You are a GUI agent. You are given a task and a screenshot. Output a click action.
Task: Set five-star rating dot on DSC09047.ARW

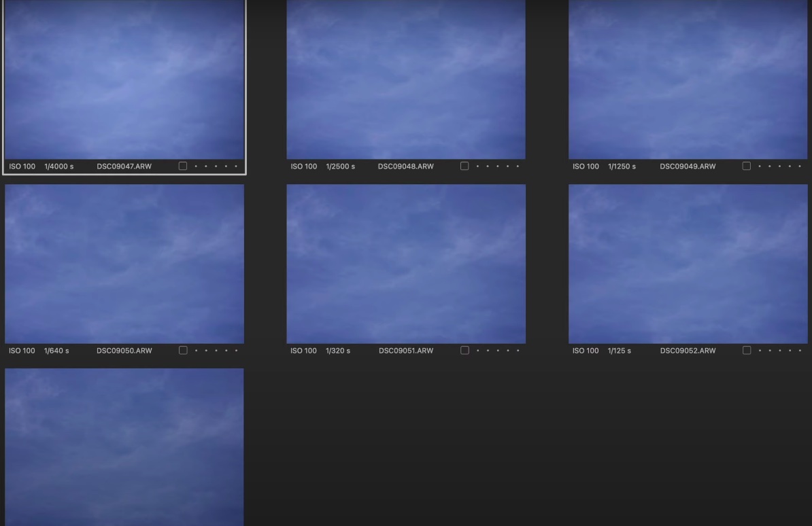coord(236,166)
